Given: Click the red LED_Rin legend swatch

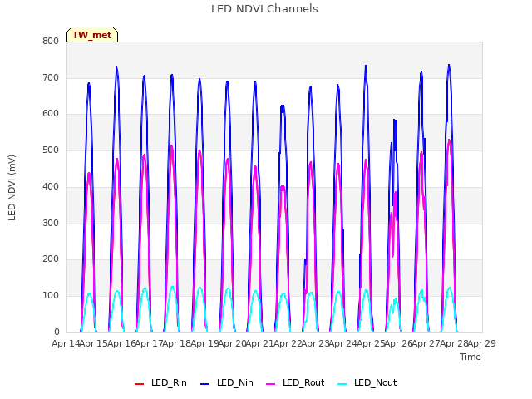Looking at the screenshot, I should (140, 384).
